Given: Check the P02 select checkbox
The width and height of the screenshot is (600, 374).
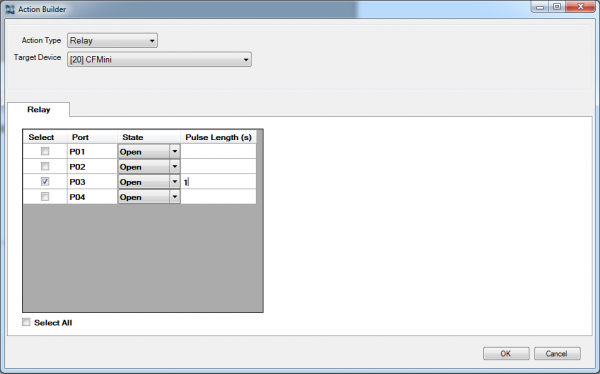Looking at the screenshot, I should 45,166.
